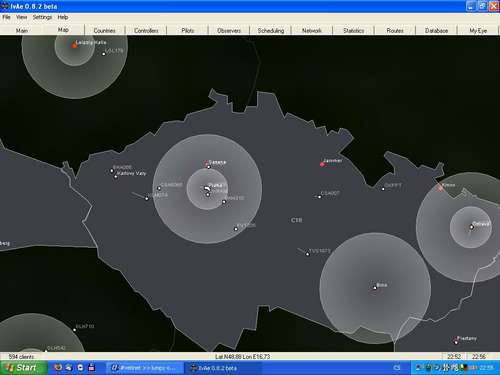Go to the My Eye tab
The width and height of the screenshot is (500, 375).
coord(478,30)
